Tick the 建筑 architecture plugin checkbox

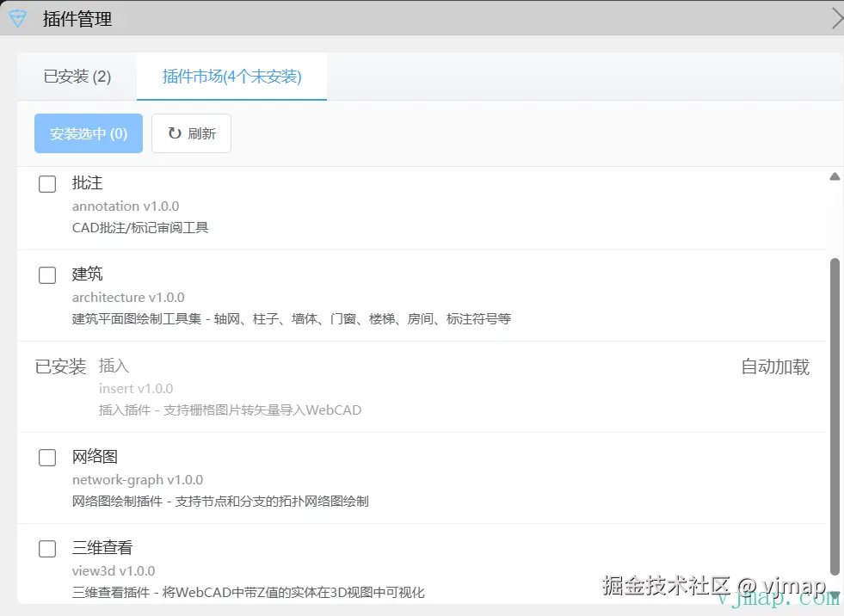click(x=47, y=274)
